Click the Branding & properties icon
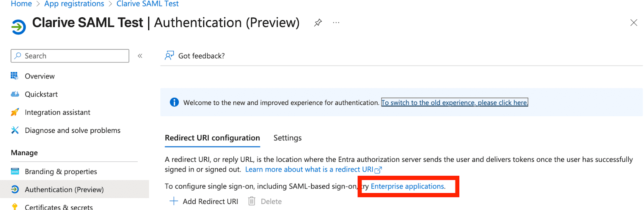 [x=15, y=171]
